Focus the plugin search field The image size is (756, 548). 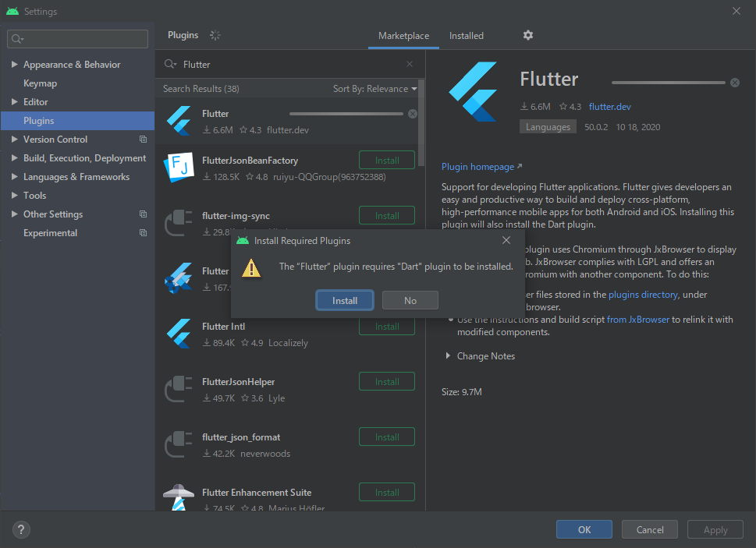[289, 65]
